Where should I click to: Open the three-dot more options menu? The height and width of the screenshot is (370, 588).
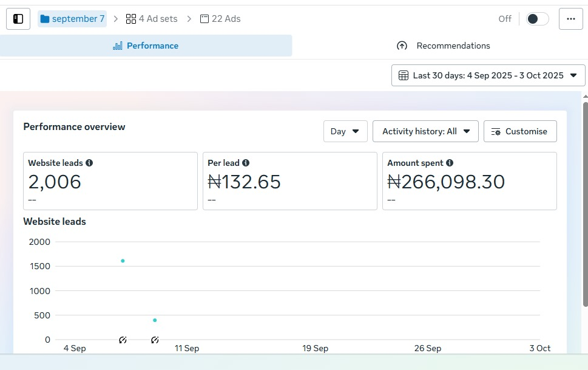point(571,19)
